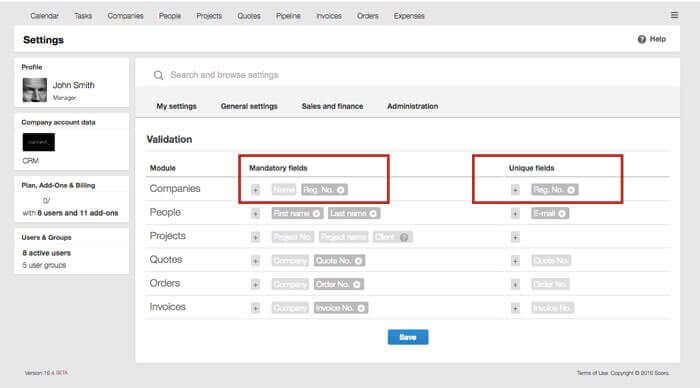Remove Quote No. mandatory tag

click(358, 261)
